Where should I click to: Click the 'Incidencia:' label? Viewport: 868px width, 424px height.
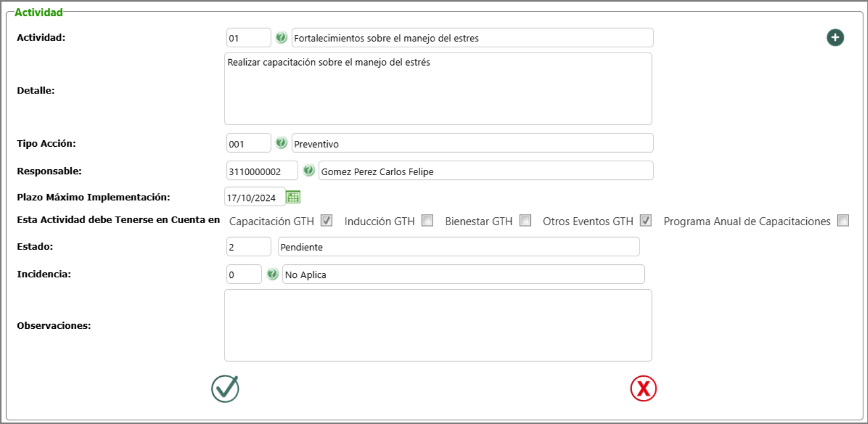(44, 274)
